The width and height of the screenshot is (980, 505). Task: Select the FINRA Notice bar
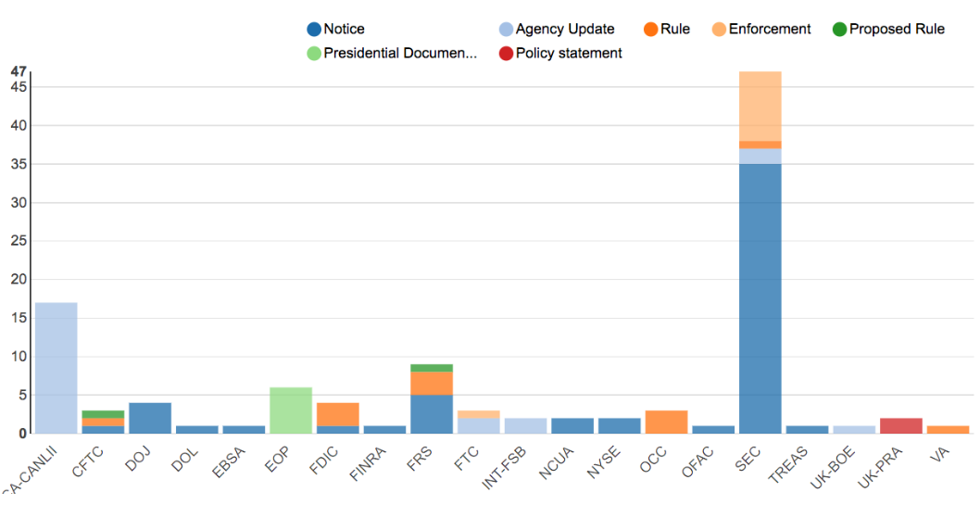point(384,430)
